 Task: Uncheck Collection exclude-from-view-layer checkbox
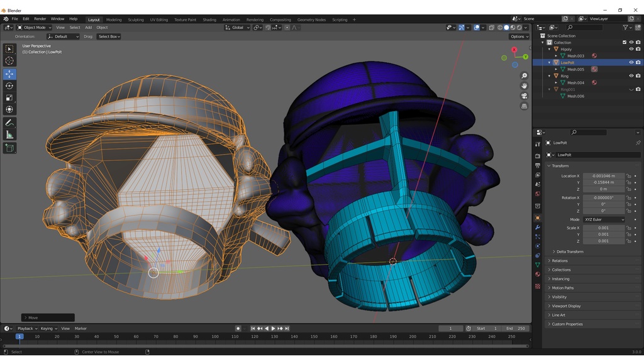click(x=624, y=42)
